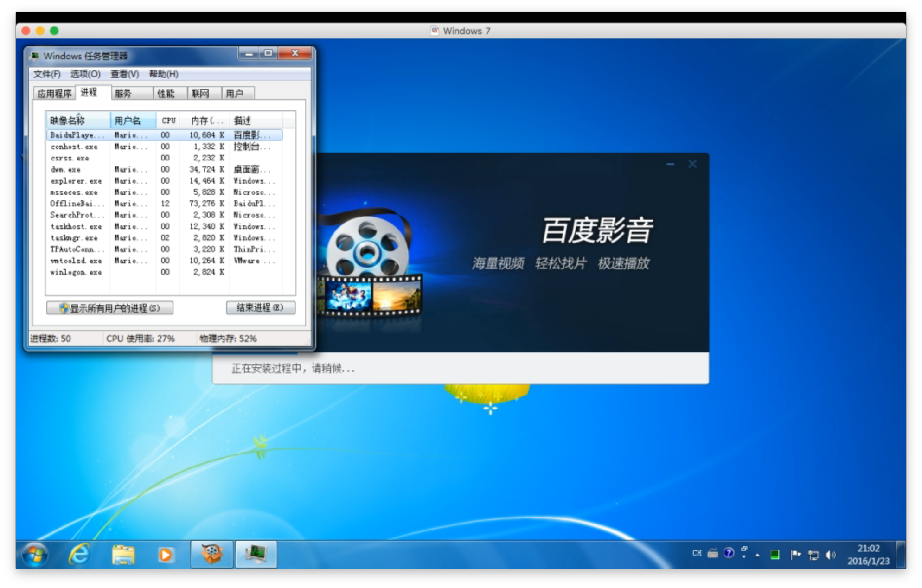Viewport: 922px width, 588px height.
Task: Open the 文件(F) menu
Action: tap(47, 74)
